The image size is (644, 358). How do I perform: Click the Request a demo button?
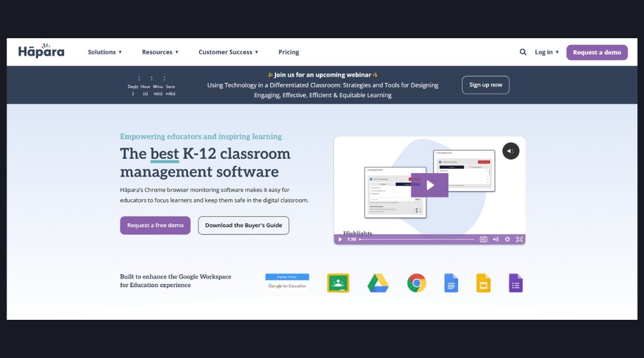(597, 52)
